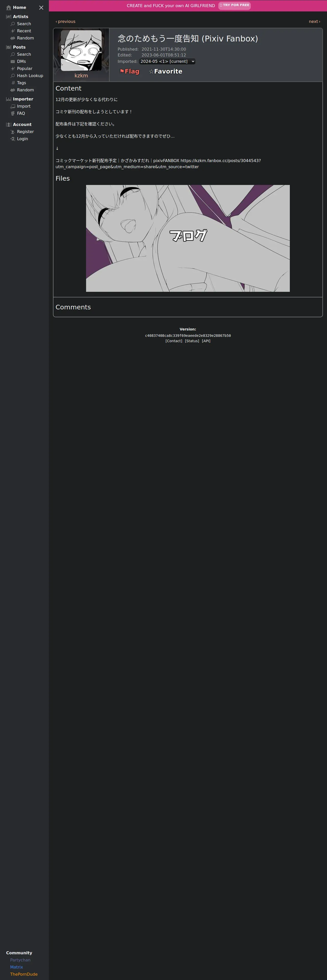Click the published date 2021-11-30T14:30:00
327x980 pixels.
(x=164, y=49)
